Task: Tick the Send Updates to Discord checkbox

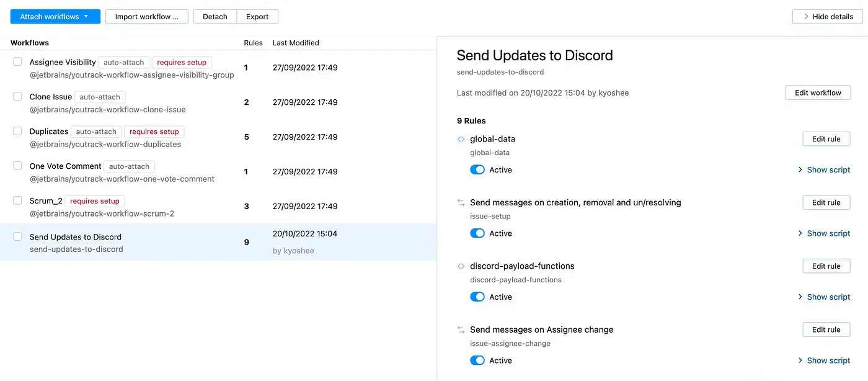Action: click(18, 236)
